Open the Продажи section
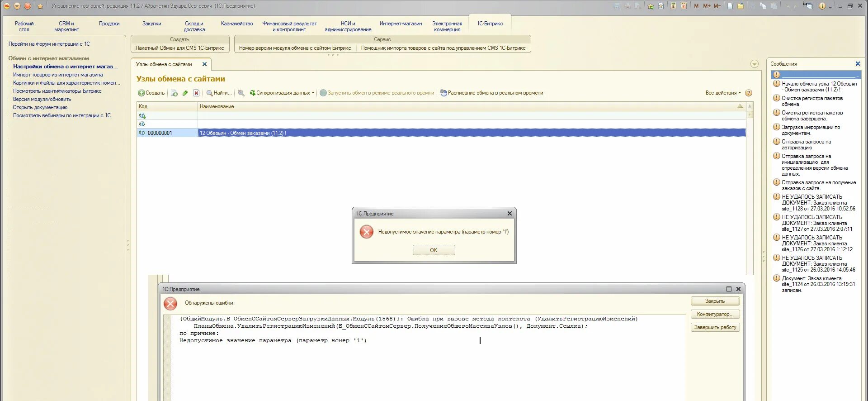 point(109,24)
